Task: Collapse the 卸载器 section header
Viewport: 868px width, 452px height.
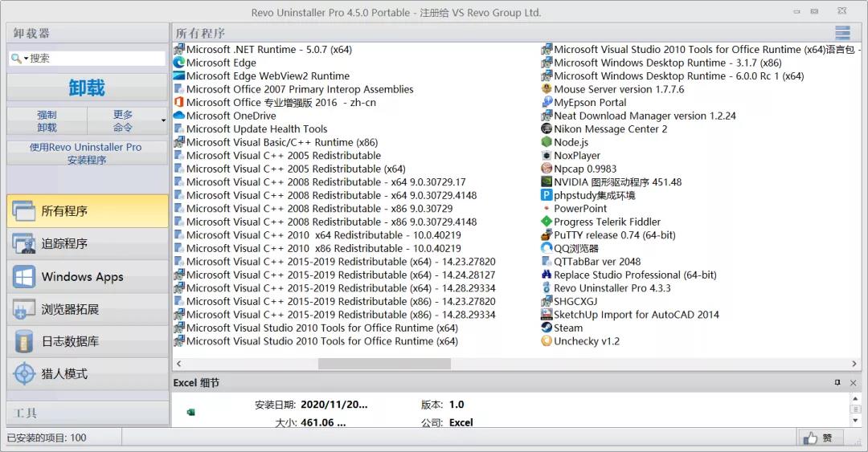Action: (x=88, y=33)
